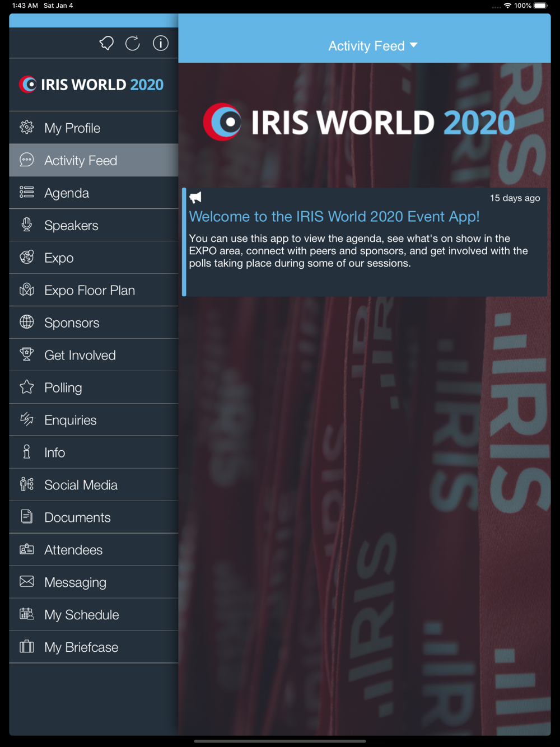The image size is (560, 747).
Task: Go to My Schedule menu item
Action: point(94,615)
